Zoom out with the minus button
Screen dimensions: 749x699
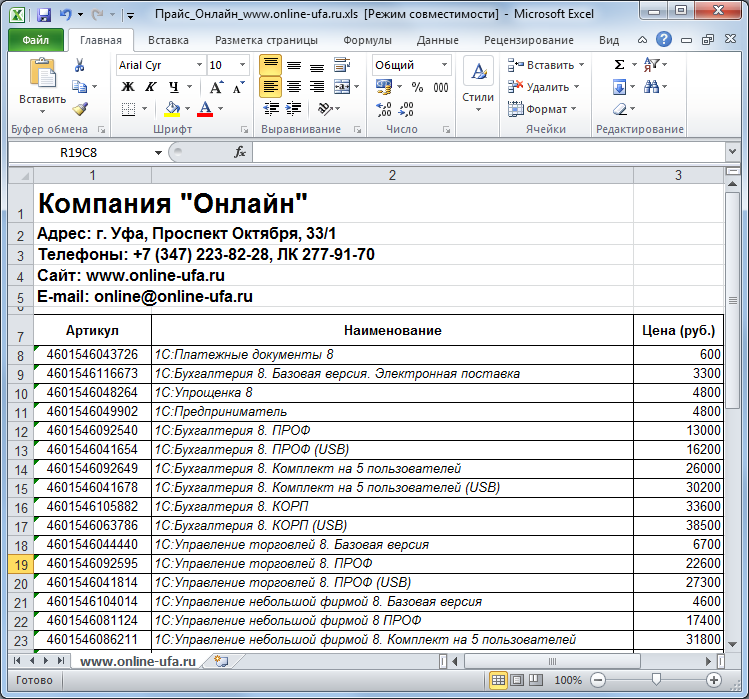click(x=598, y=680)
